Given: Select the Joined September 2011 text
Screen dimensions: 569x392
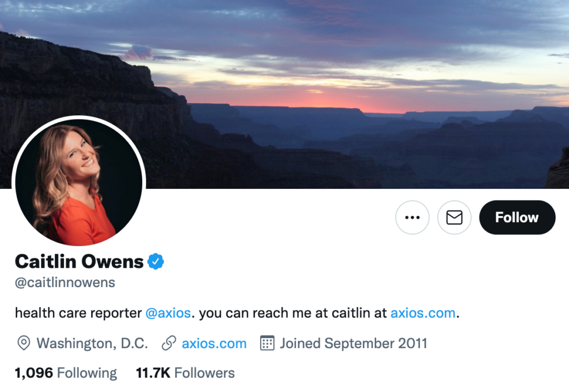Looking at the screenshot, I should pyautogui.click(x=353, y=343).
